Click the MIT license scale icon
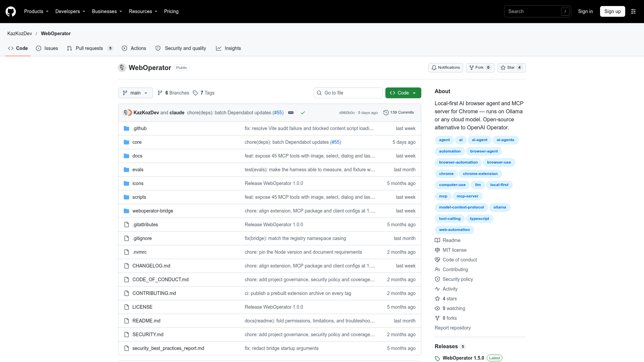 (x=437, y=250)
